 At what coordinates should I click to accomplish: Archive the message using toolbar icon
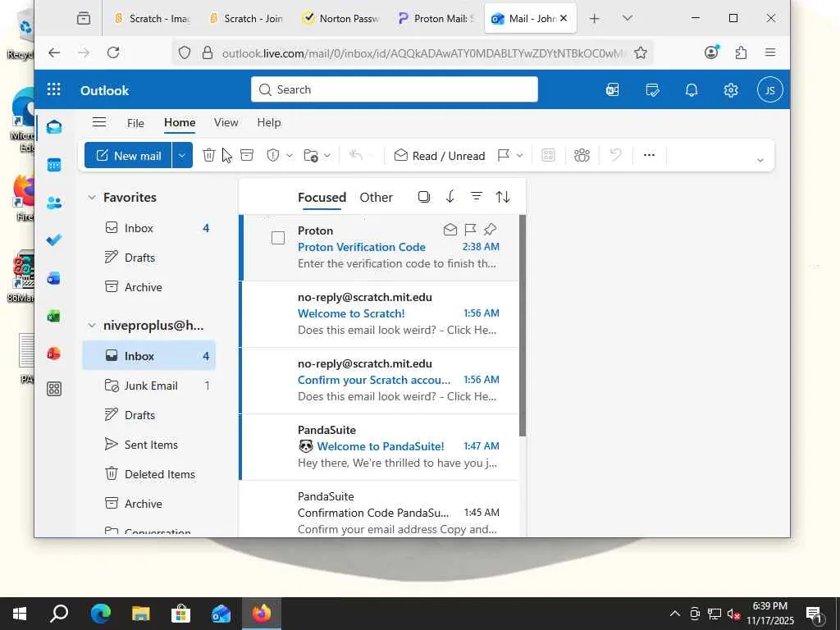pos(246,155)
